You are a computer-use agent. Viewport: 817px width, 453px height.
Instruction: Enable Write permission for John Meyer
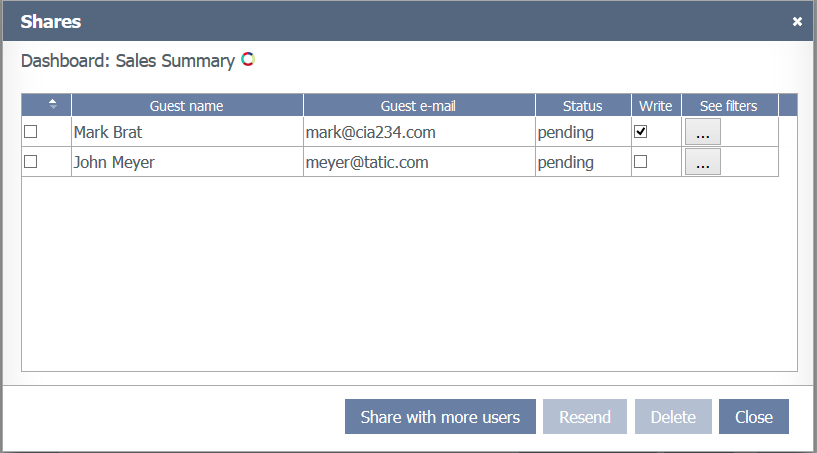[641, 162]
